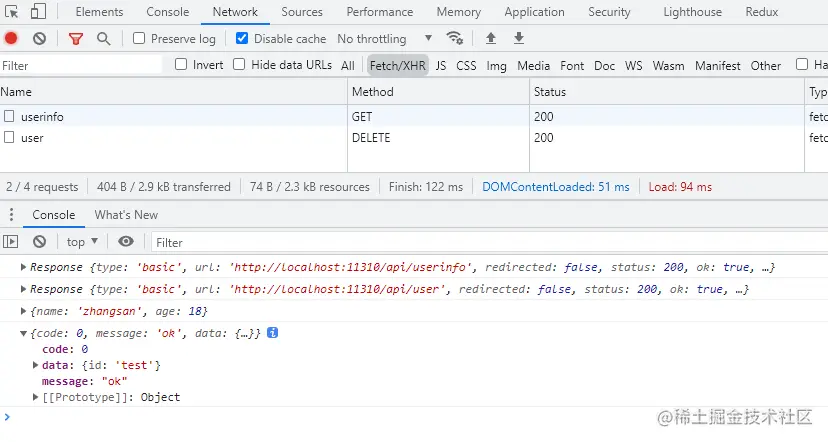Open the No throttling dropdown

[385, 39]
